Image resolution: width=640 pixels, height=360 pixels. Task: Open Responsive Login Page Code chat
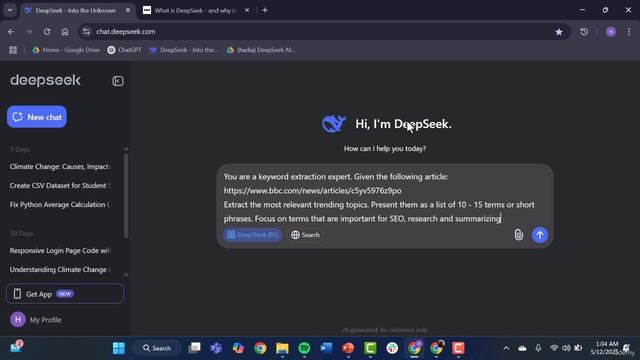(60, 251)
